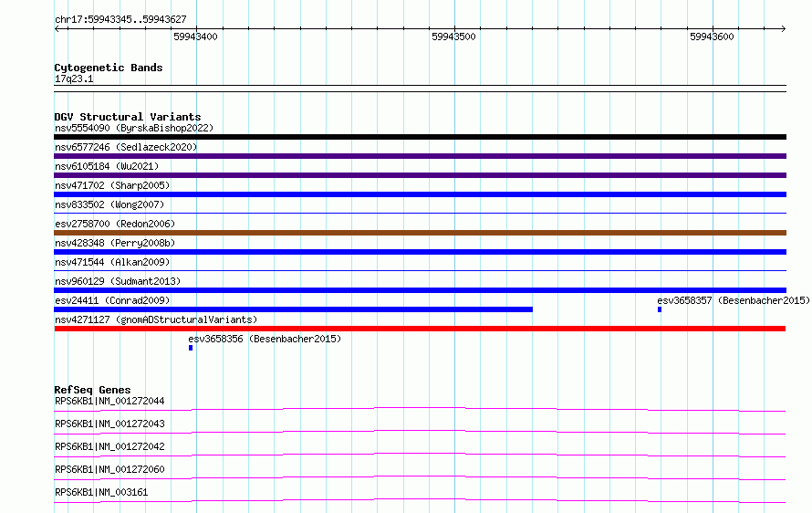The width and height of the screenshot is (812, 513).
Task: Select the small esv3658357 variant marker
Action: coord(660,309)
